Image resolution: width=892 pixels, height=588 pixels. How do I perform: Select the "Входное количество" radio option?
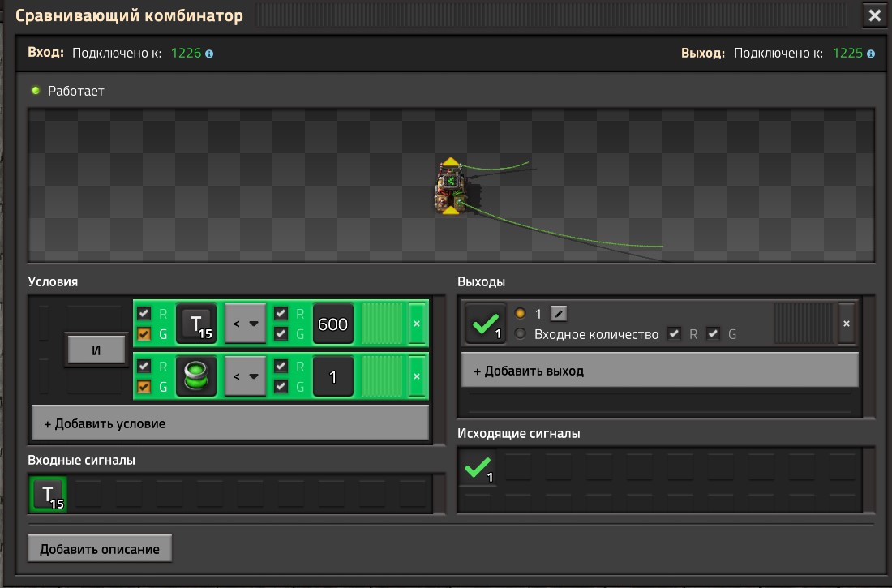point(520,334)
